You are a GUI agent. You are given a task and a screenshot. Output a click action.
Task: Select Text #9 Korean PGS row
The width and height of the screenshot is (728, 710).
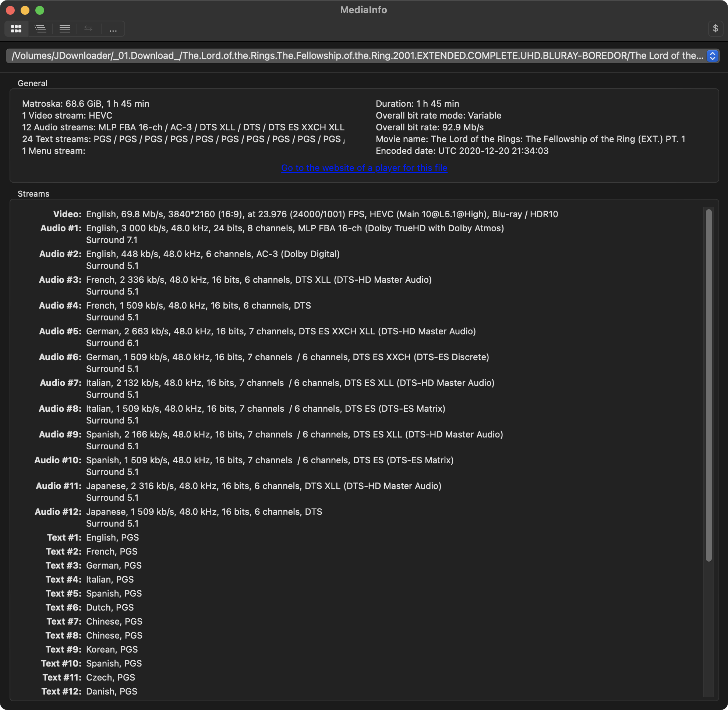pyautogui.click(x=92, y=649)
